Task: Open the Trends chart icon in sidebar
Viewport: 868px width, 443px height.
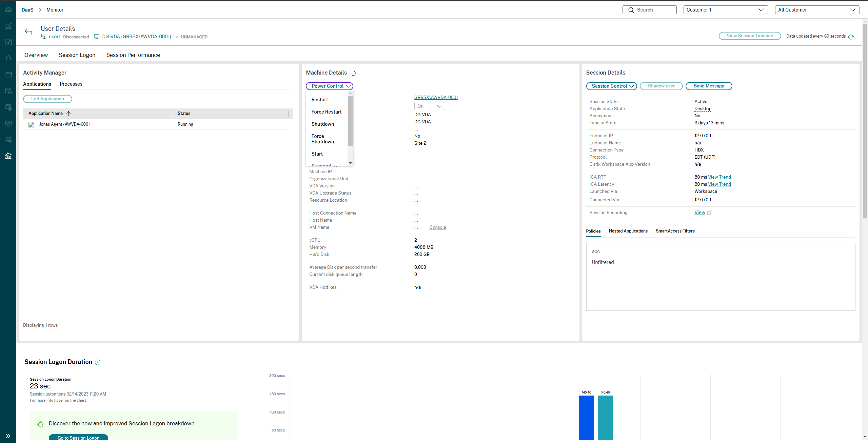Action: coord(8,26)
